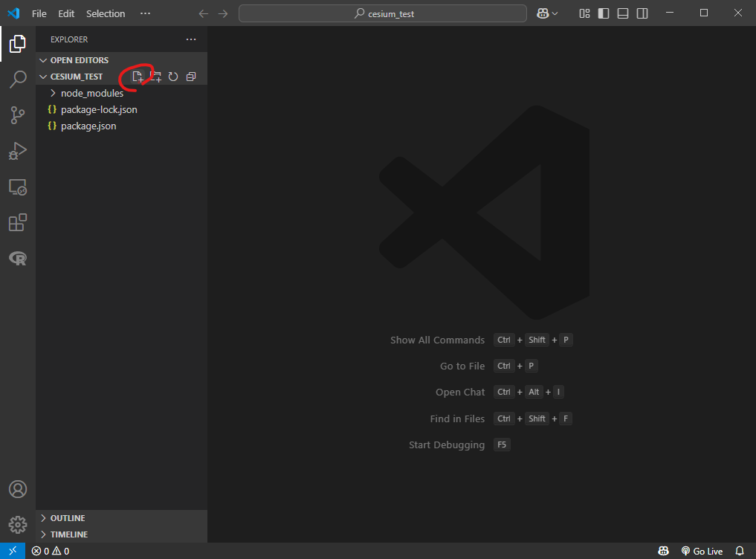The height and width of the screenshot is (559, 756).
Task: Start the server with Go Live
Action: 702,551
